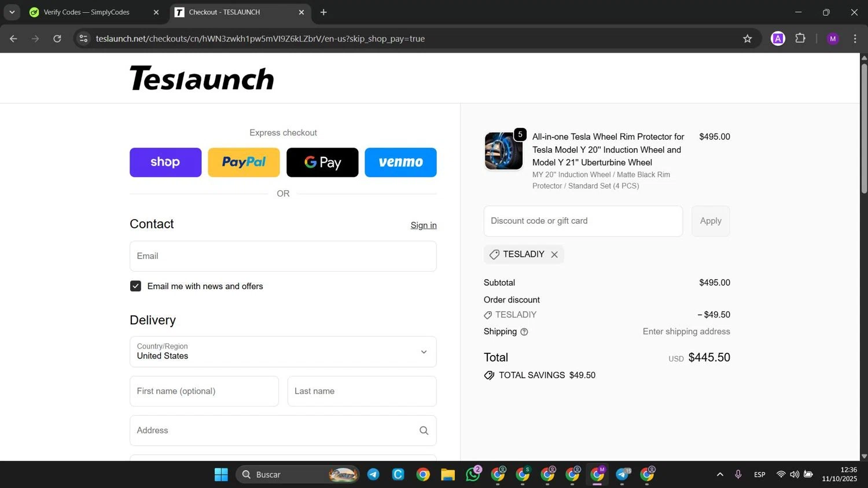
Task: Open the Extensions puzzle-piece menu
Action: click(800, 39)
